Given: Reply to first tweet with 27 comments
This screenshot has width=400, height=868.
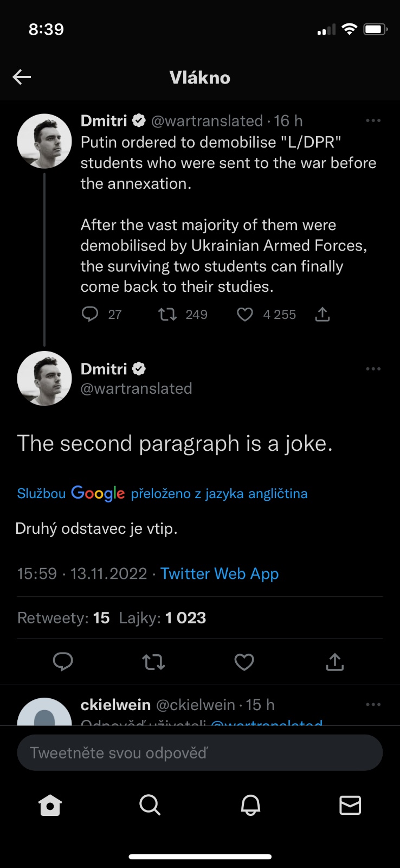Looking at the screenshot, I should (x=90, y=314).
